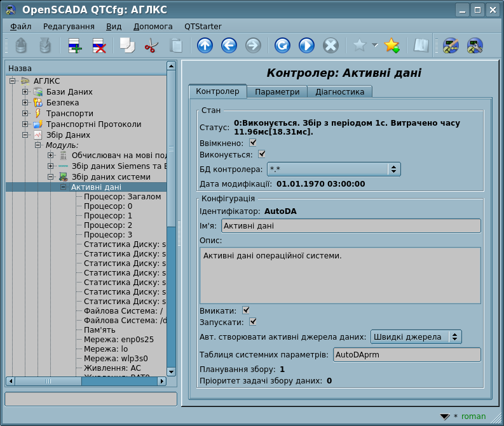Click the tree vertical scrollbar down arrow
Viewport: 504px width, 426px height.
(172, 372)
